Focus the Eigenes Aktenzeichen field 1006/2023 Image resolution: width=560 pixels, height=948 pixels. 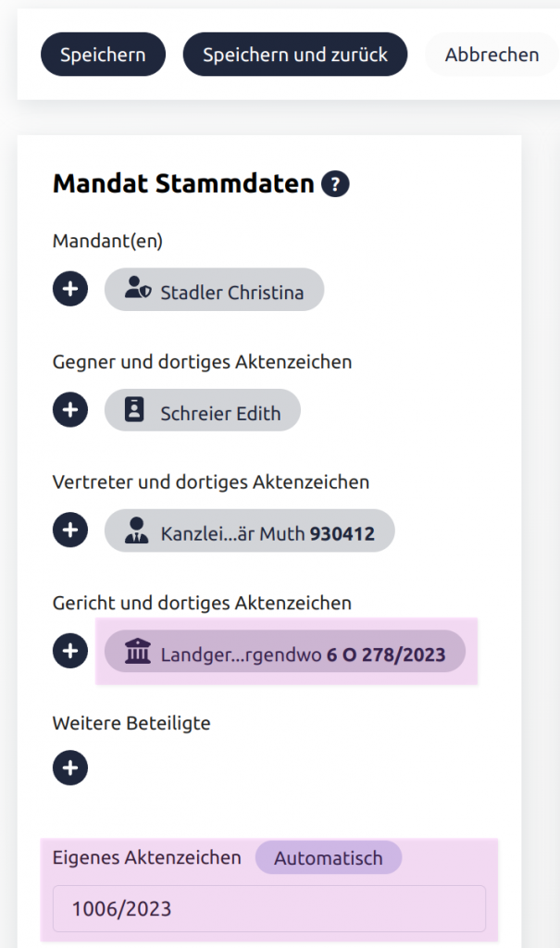click(269, 909)
